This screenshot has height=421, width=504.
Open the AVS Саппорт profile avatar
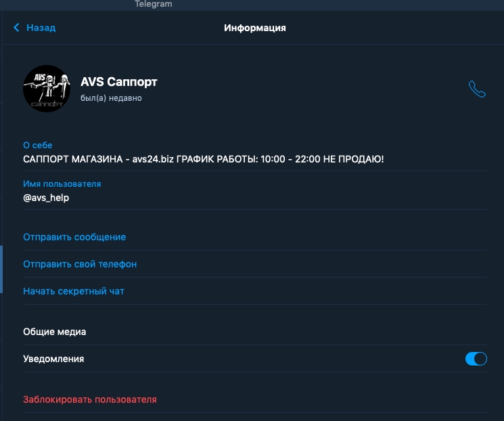coord(47,89)
